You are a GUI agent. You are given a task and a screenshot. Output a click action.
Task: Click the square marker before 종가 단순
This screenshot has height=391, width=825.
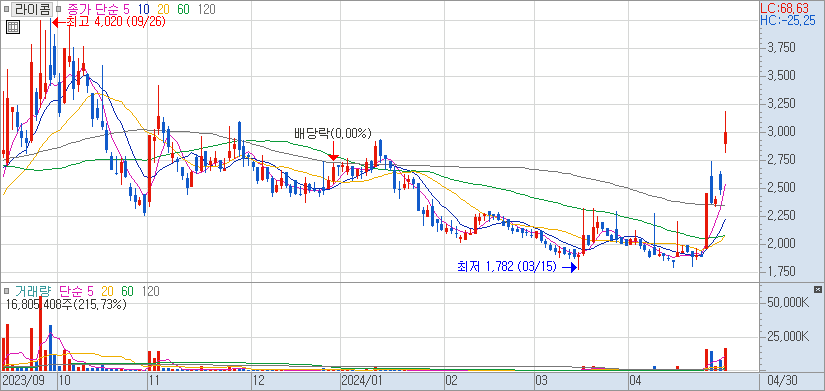click(x=58, y=9)
